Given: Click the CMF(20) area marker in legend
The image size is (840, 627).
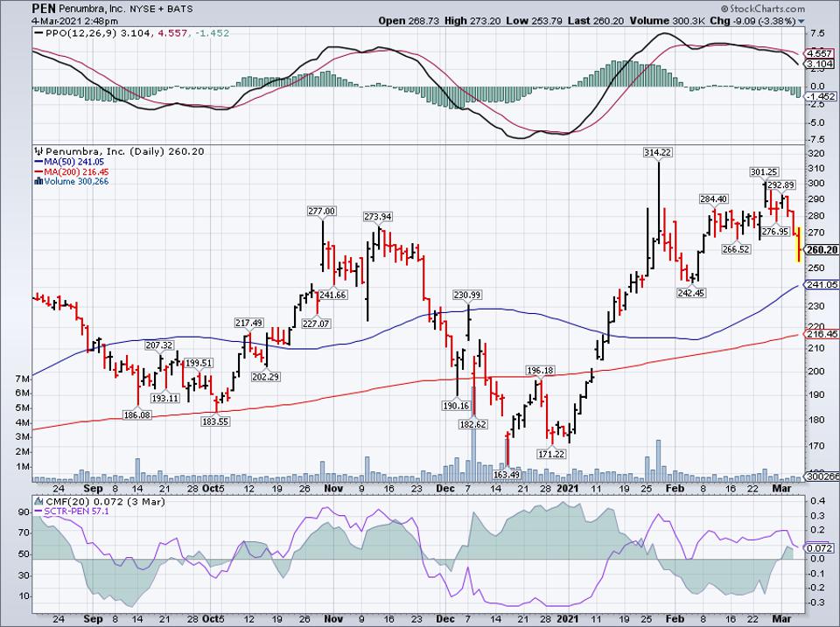Looking at the screenshot, I should 38,499.
